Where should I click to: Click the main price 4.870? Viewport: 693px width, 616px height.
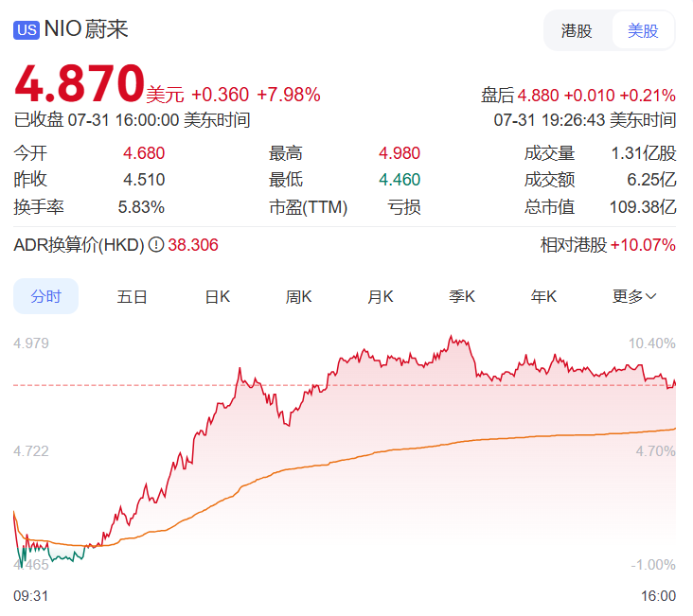[80, 83]
